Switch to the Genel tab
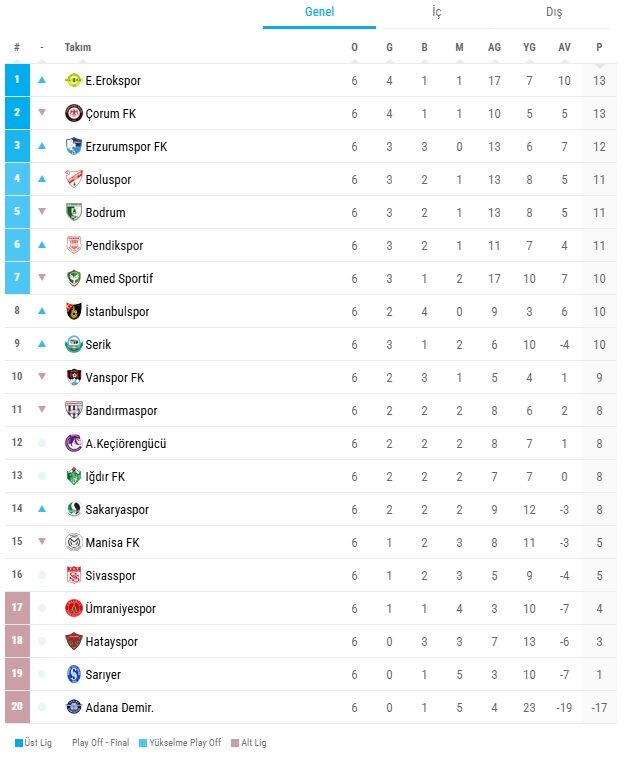 coord(319,12)
